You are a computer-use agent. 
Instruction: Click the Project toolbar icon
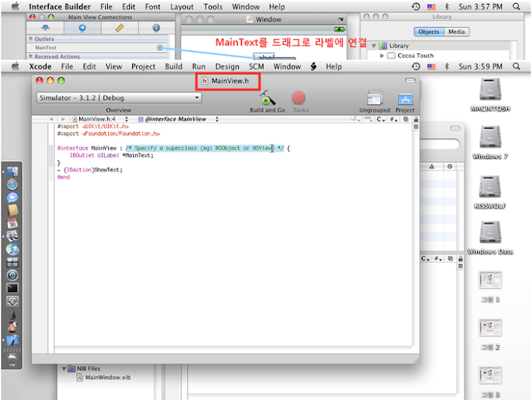click(x=405, y=99)
